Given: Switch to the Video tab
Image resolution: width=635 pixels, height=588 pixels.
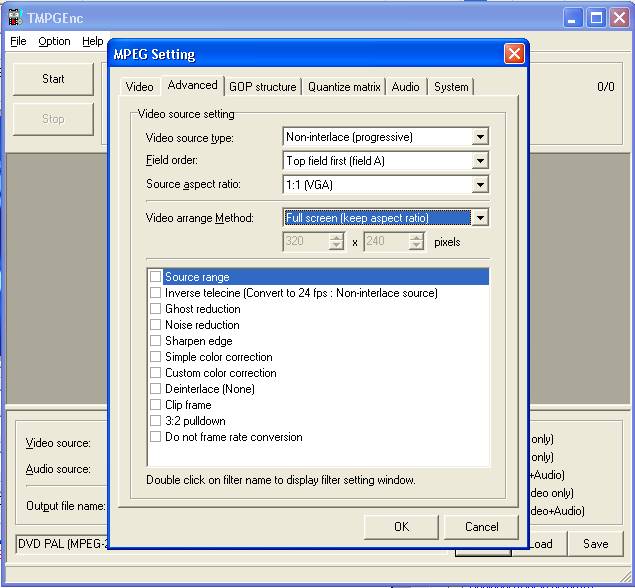Looking at the screenshot, I should (x=139, y=87).
